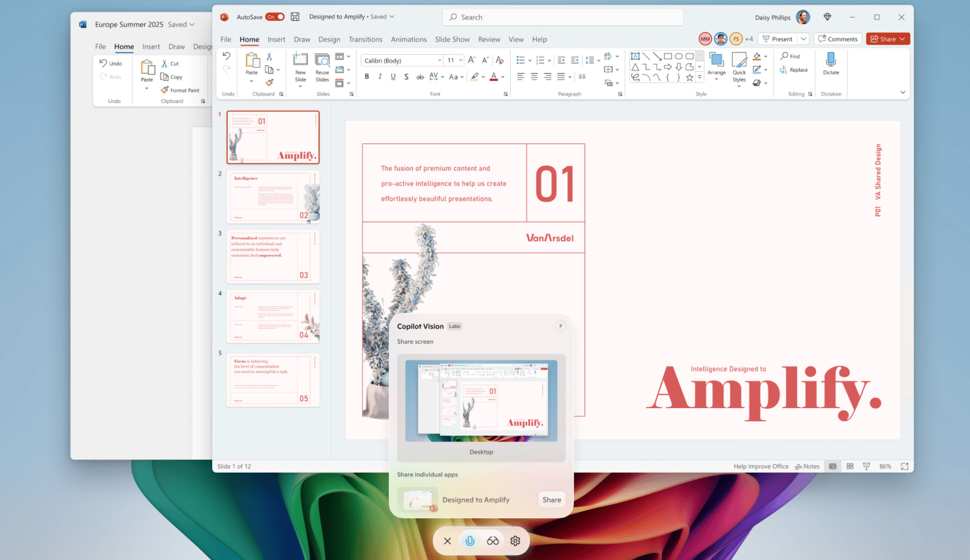Image resolution: width=970 pixels, height=560 pixels.
Task: Select the oval shape
Action: 678,57
